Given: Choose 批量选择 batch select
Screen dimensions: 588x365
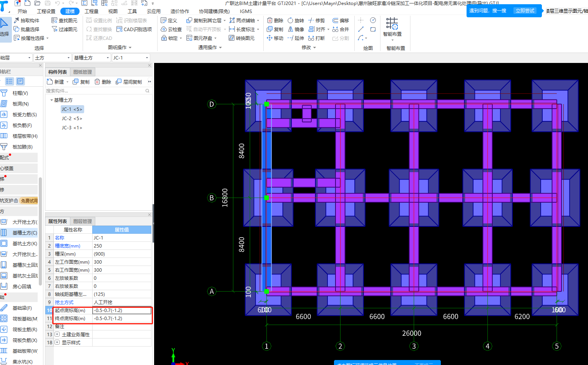Looking at the screenshot, I should pos(27,29).
